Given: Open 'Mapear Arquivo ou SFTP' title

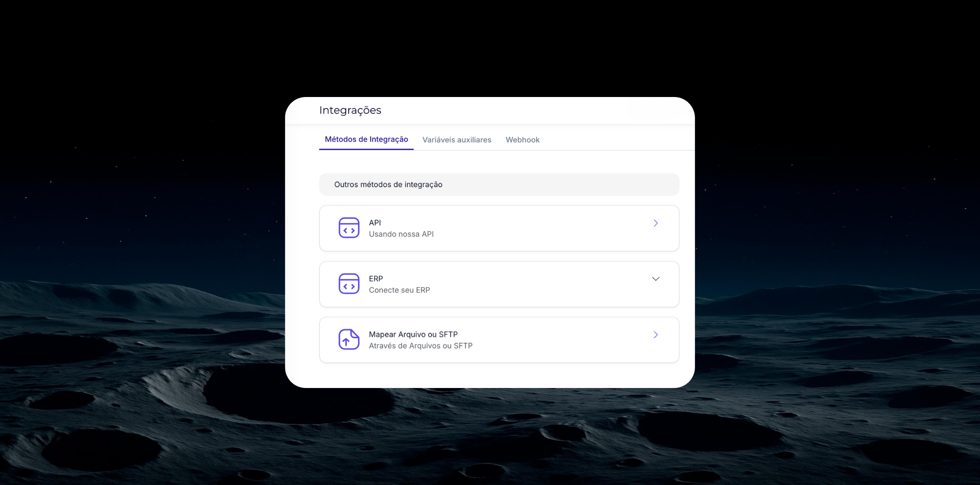Looking at the screenshot, I should pyautogui.click(x=413, y=334).
